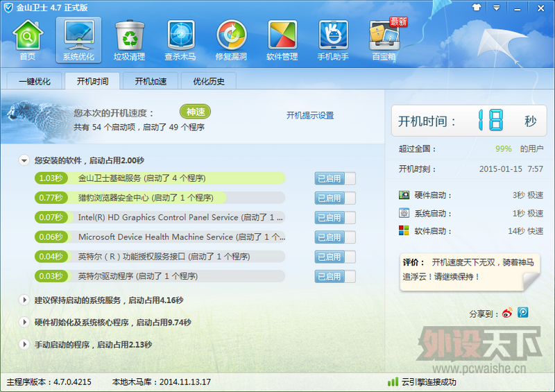The height and width of the screenshot is (392, 555).
Task: Launch 查杀木马 trojan scan
Action: click(x=180, y=40)
